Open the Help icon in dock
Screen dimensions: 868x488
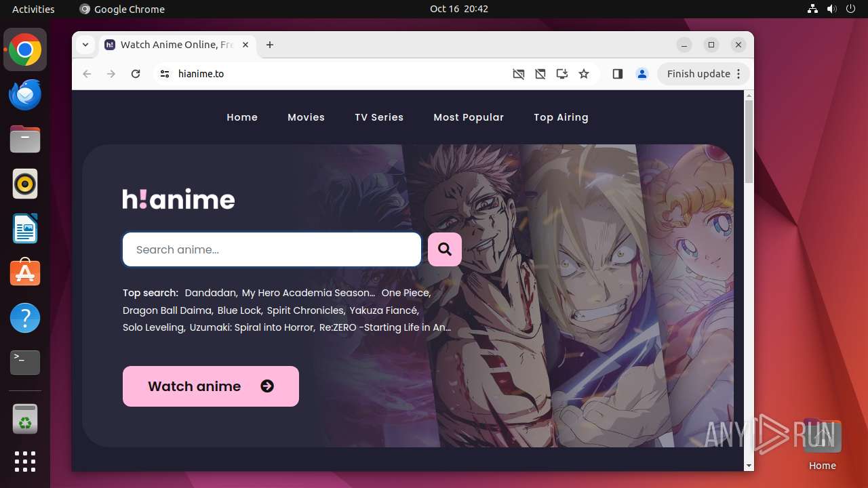click(25, 318)
